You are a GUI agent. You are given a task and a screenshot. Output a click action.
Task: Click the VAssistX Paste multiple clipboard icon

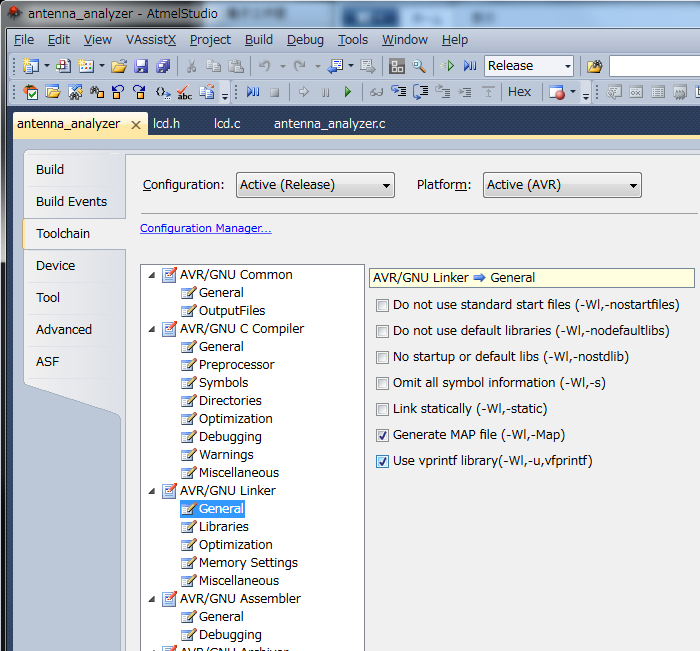point(206,92)
